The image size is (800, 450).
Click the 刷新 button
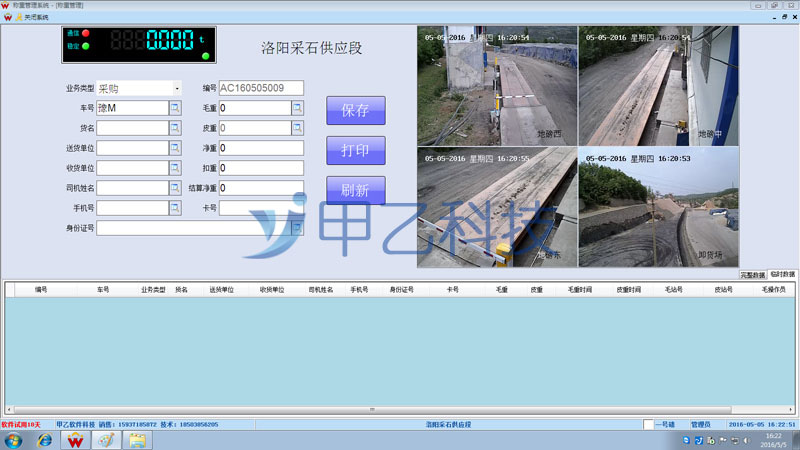pyautogui.click(x=355, y=190)
